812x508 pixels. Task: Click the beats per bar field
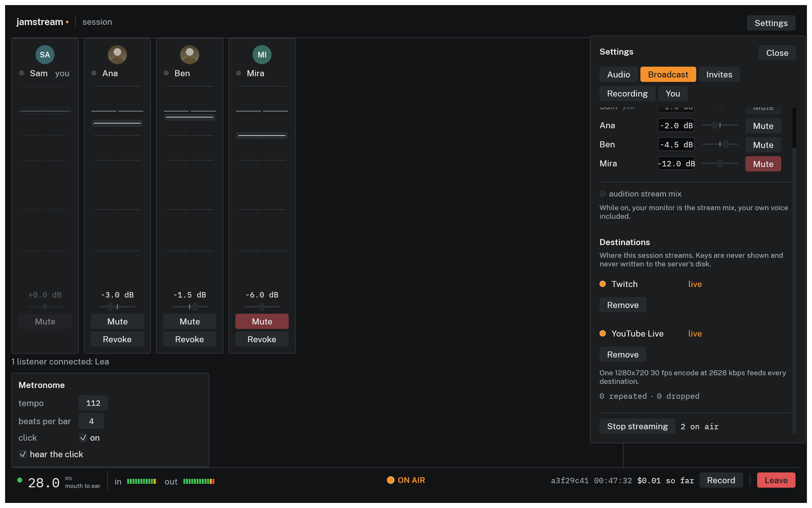(x=91, y=421)
